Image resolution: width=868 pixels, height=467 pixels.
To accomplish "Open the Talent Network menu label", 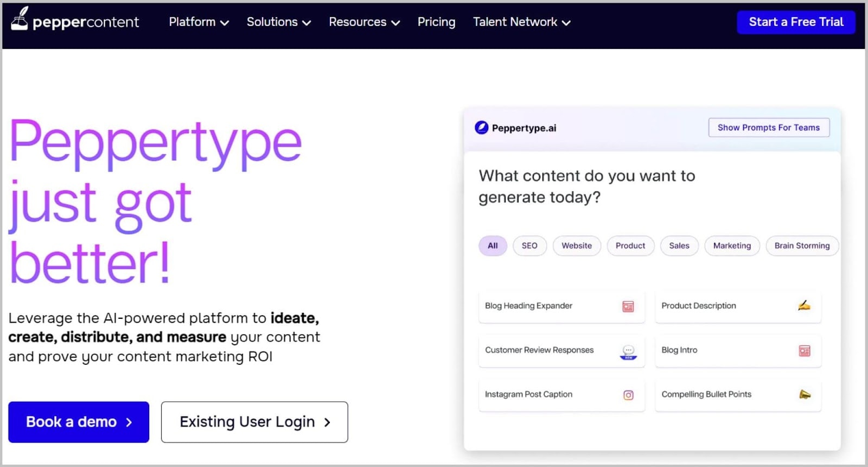I will (x=515, y=22).
